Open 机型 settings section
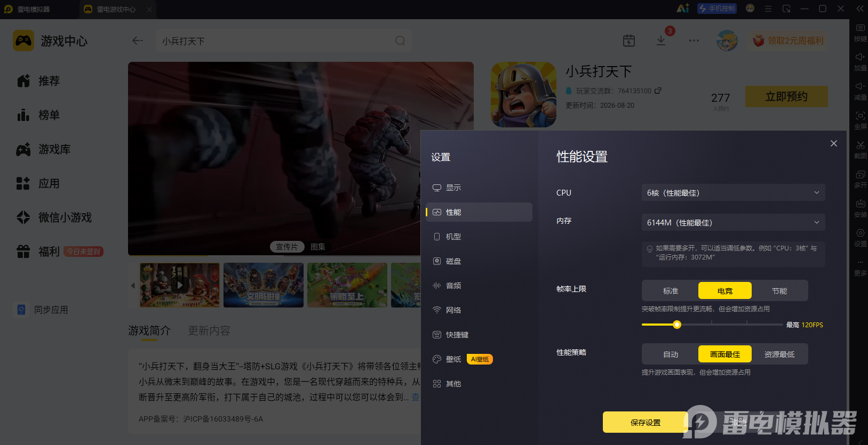This screenshot has height=445, width=868. point(479,237)
